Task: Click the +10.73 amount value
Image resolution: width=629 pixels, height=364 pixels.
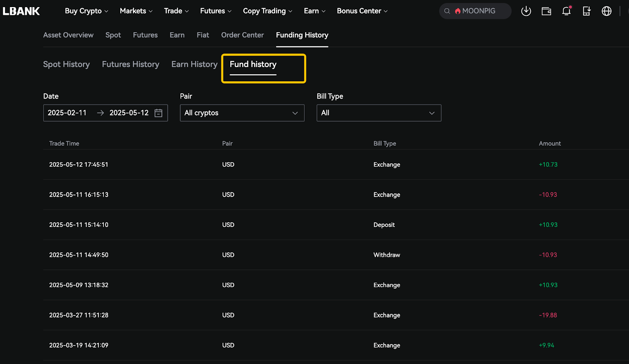Action: pos(548,165)
